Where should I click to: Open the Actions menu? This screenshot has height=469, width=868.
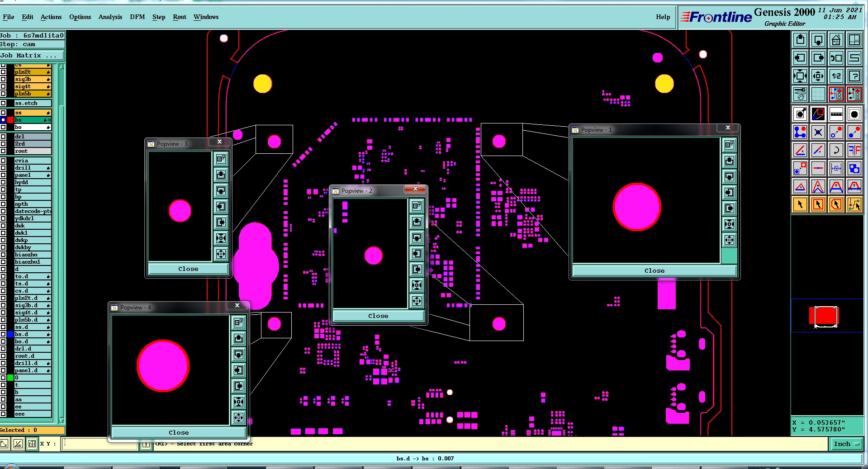(x=51, y=17)
